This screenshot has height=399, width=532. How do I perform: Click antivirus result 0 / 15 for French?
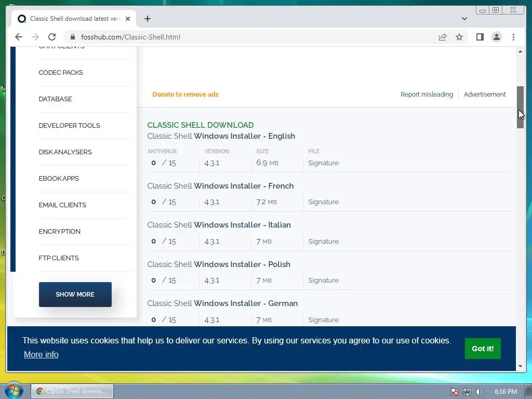[x=164, y=202]
